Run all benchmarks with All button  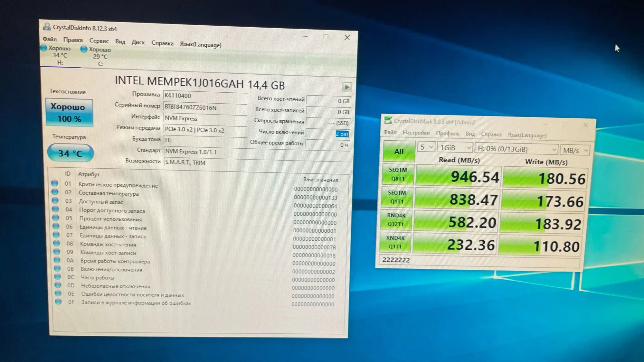(399, 151)
